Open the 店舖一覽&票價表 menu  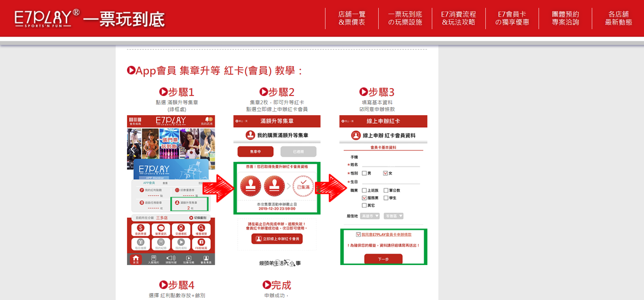[x=352, y=18]
